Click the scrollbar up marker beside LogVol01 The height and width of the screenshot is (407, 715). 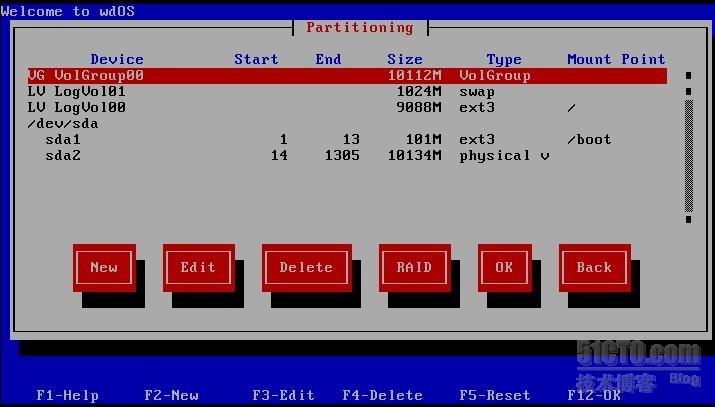coord(689,92)
